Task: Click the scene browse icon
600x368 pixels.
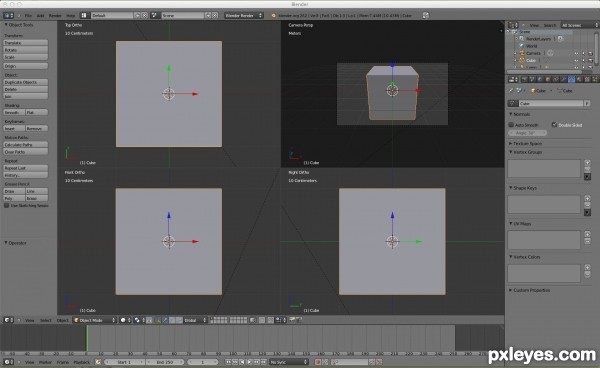Action: 155,15
